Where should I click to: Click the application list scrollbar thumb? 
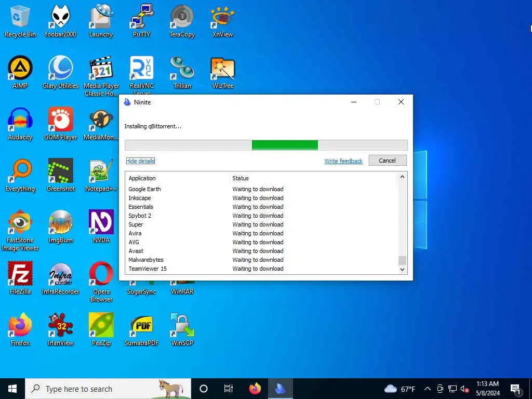pos(402,260)
